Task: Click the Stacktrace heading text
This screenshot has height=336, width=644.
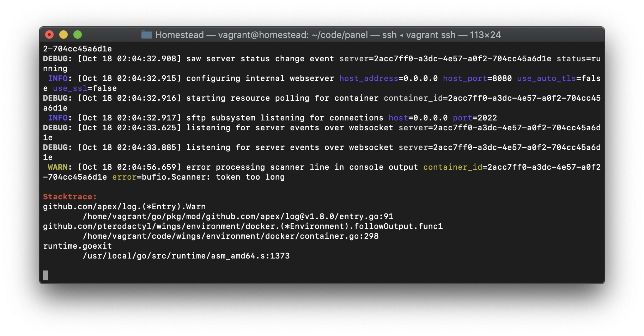Action: 69,197
